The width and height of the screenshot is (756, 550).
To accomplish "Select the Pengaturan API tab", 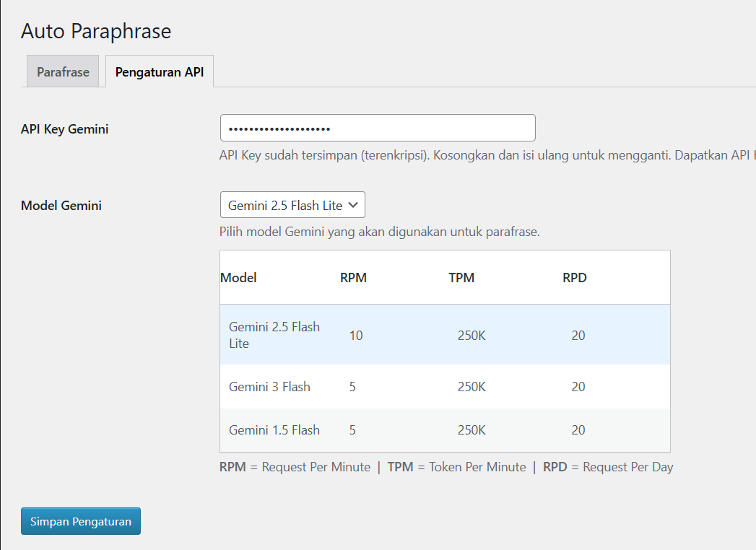I will [160, 71].
